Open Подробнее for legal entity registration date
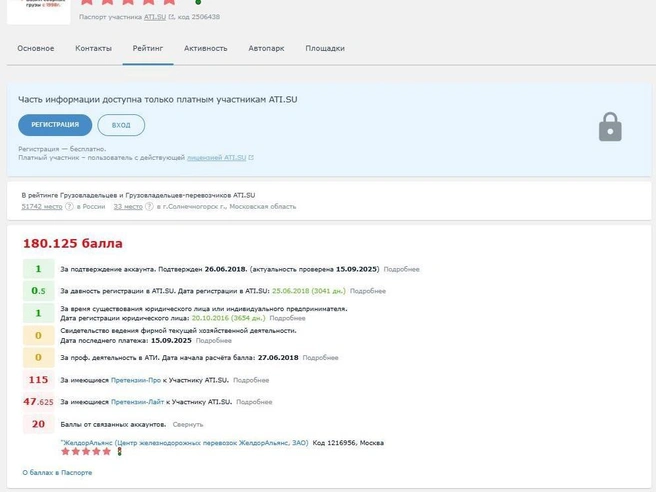Viewport: 656px width, 492px height. (287, 318)
